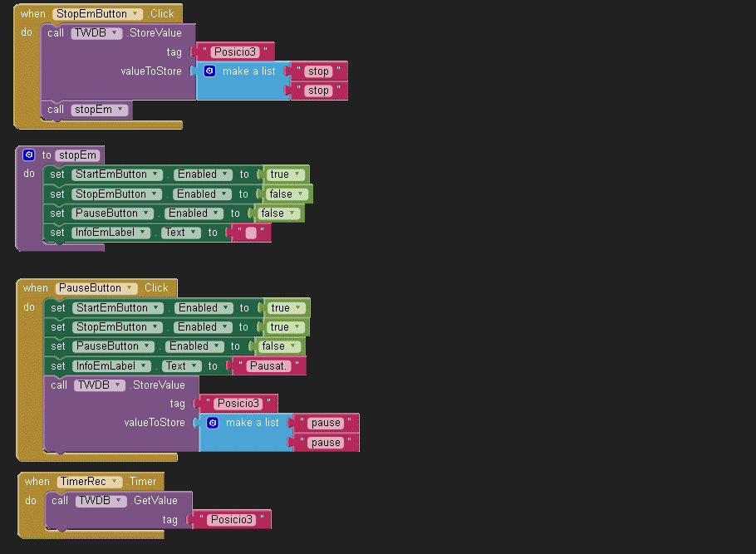Open the list mutator gear in PauseButton.Click block
The image size is (756, 554).
tap(213, 423)
